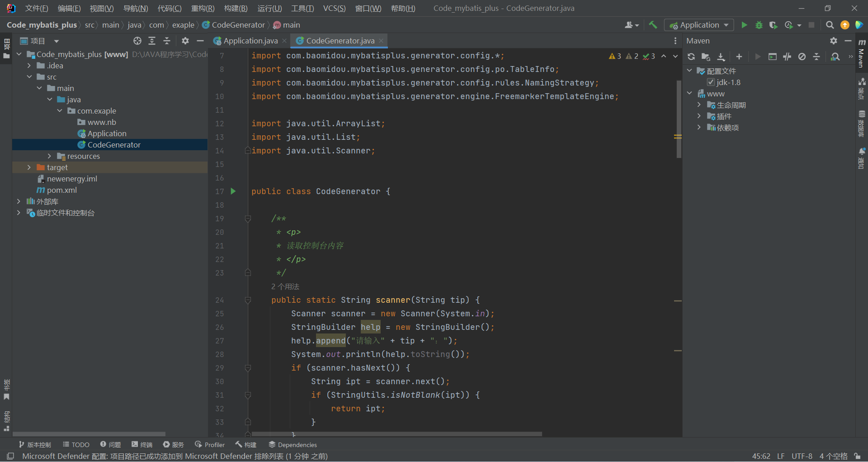868x462 pixels.
Task: Open Maven panel settings gear
Action: point(834,41)
